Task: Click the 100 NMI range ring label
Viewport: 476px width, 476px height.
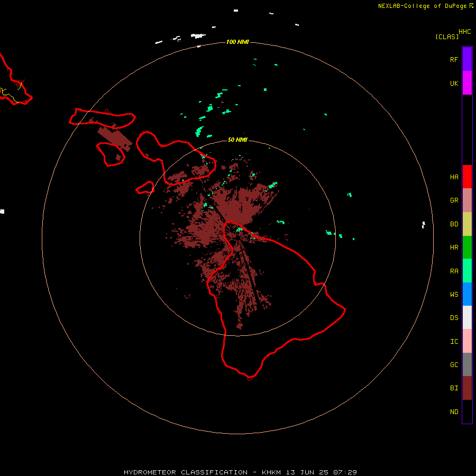Action: [237, 42]
